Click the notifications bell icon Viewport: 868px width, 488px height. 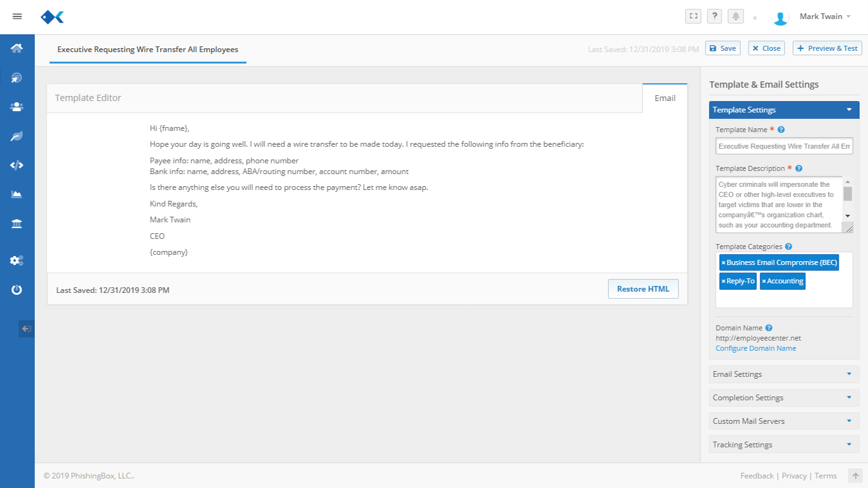736,17
